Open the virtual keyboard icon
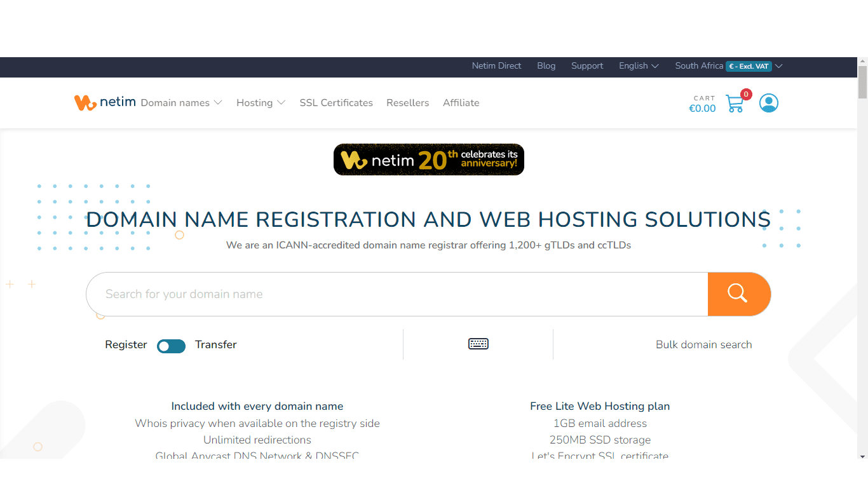This screenshot has height=488, width=868. pos(478,344)
